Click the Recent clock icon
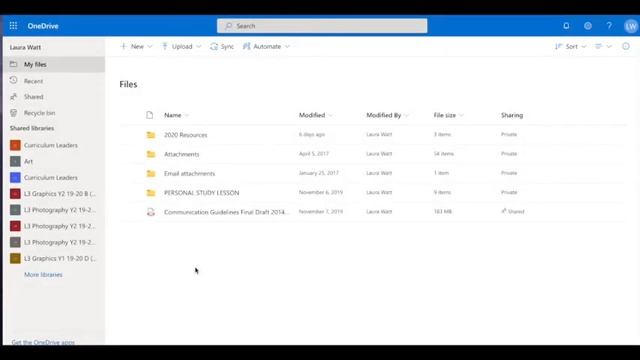Screen dimensions: 640x360 13,80
